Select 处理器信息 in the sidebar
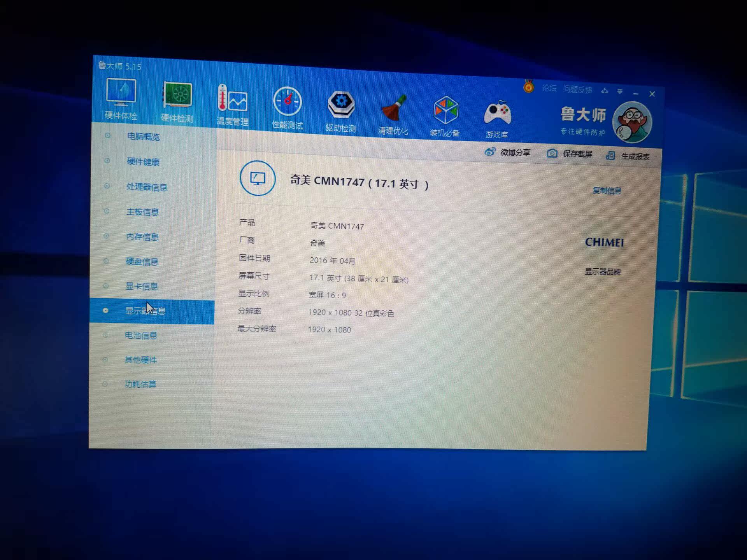 coord(146,187)
